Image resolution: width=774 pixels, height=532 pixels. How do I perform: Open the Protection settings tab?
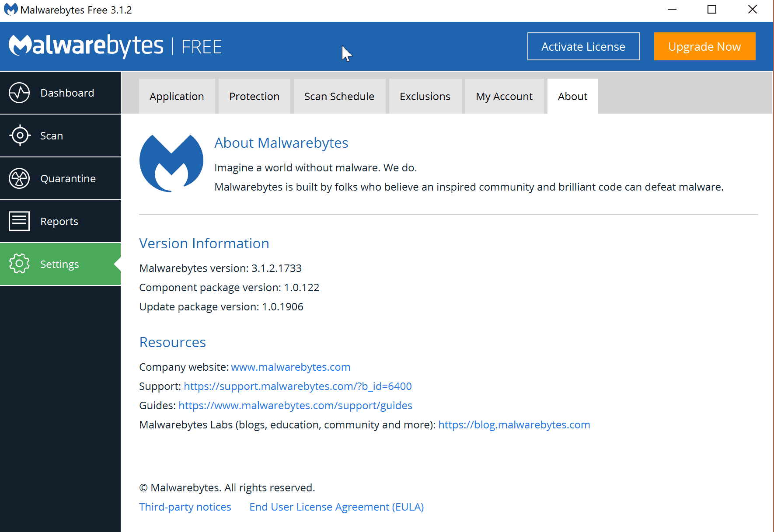[254, 96]
